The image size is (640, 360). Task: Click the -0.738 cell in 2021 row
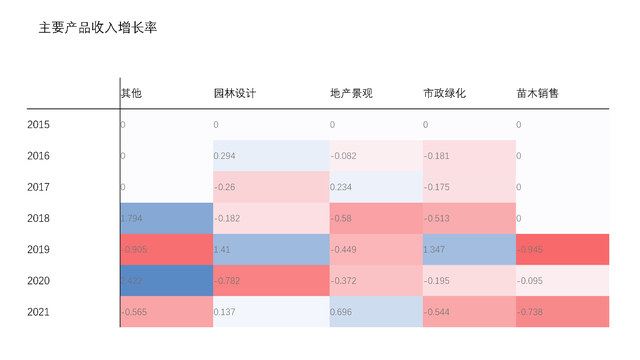coord(562,312)
